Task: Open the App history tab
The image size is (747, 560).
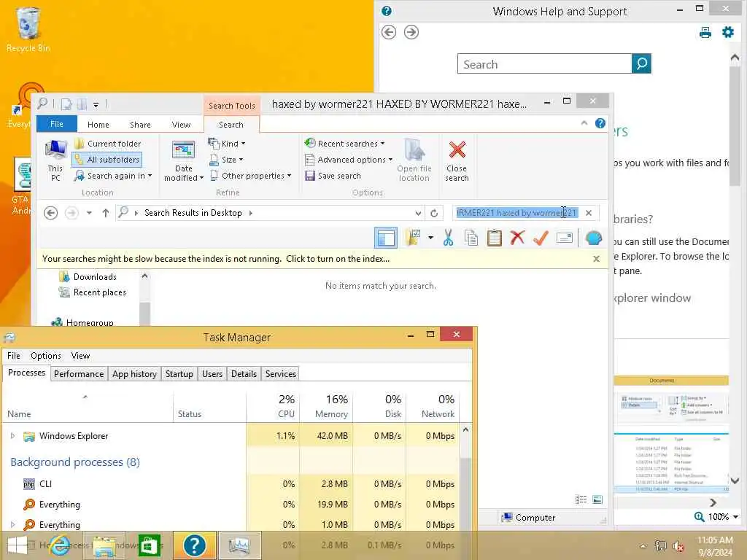Action: [134, 374]
